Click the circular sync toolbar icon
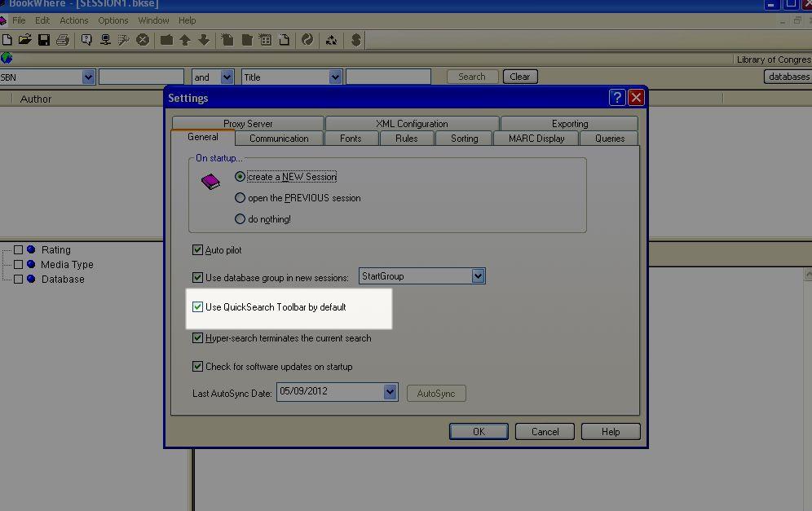Screen dimensions: 812x511 tap(307, 40)
